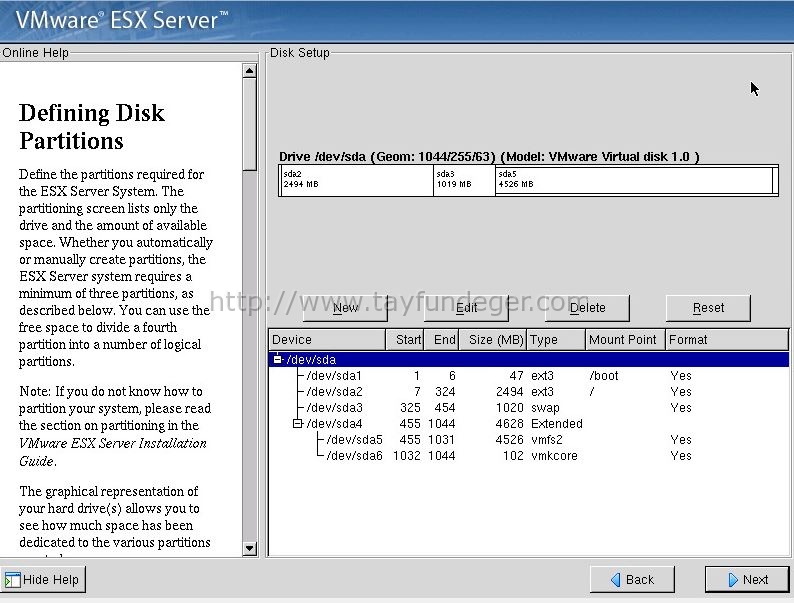Click the Yes format cell for sda1
The height and width of the screenshot is (603, 794).
tap(681, 376)
